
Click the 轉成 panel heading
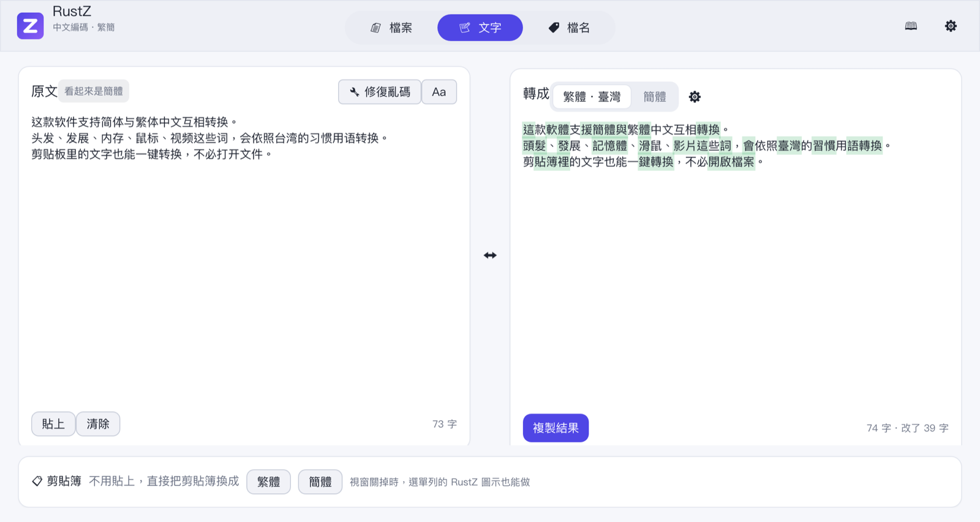[x=536, y=94]
